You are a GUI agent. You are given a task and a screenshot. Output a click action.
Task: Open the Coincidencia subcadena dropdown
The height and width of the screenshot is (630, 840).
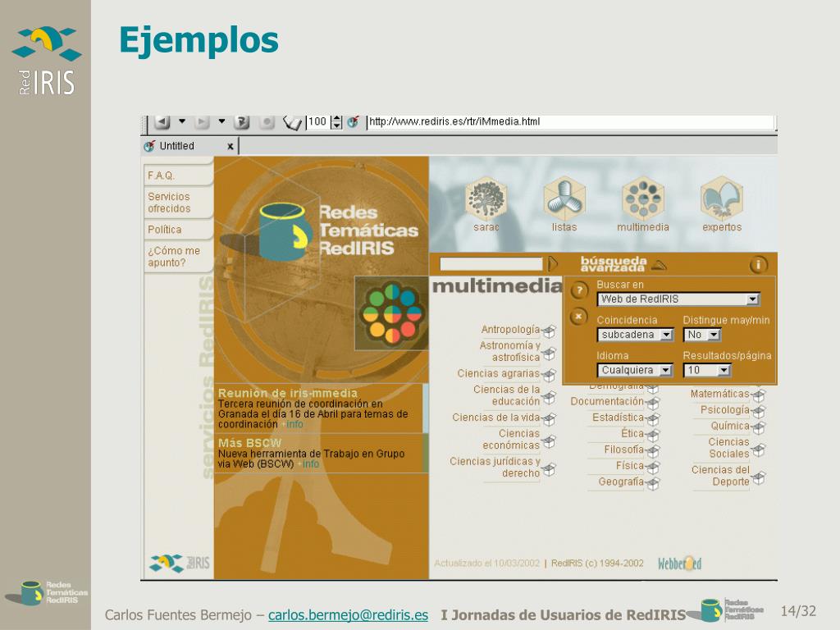click(x=635, y=335)
